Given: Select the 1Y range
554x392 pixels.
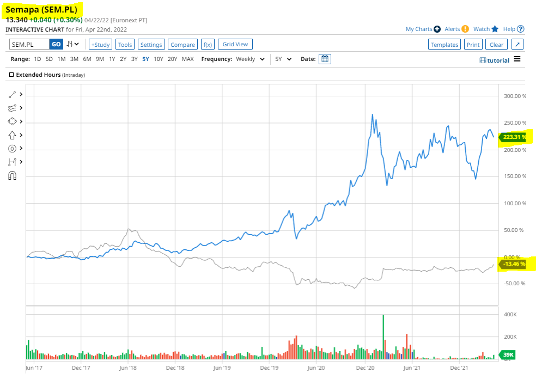Looking at the screenshot, I should (112, 59).
